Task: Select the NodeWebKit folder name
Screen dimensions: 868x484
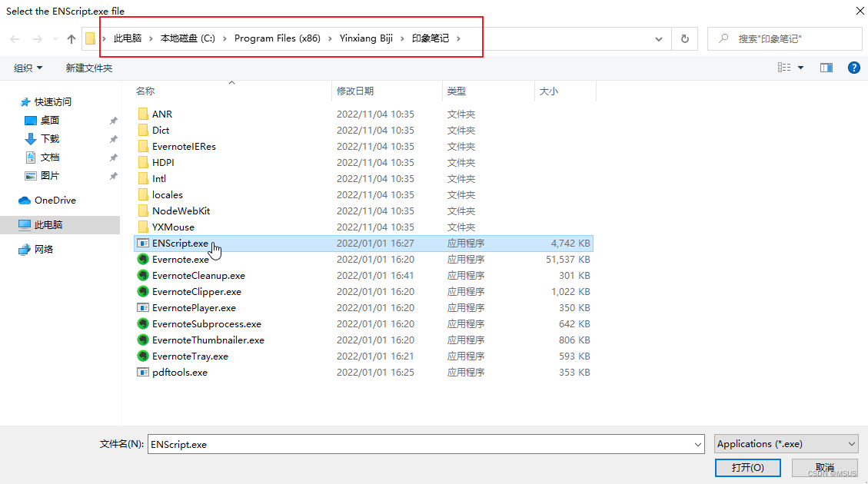Action: coord(181,211)
